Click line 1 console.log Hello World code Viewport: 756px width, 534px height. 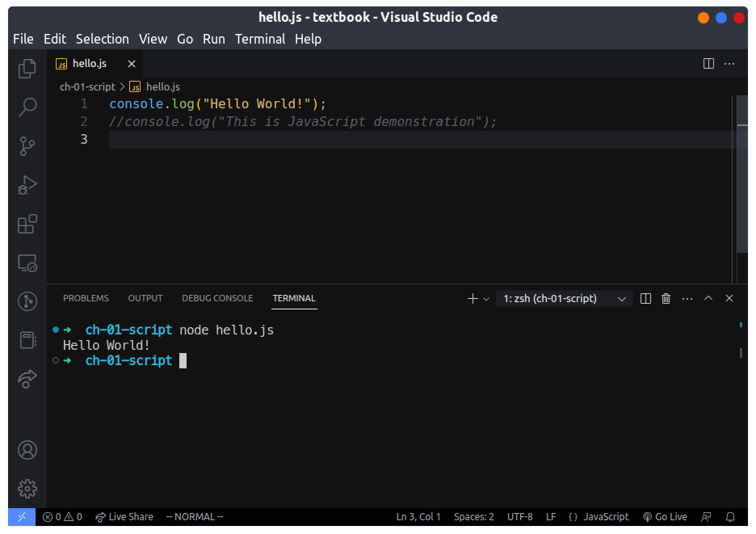tap(218, 104)
